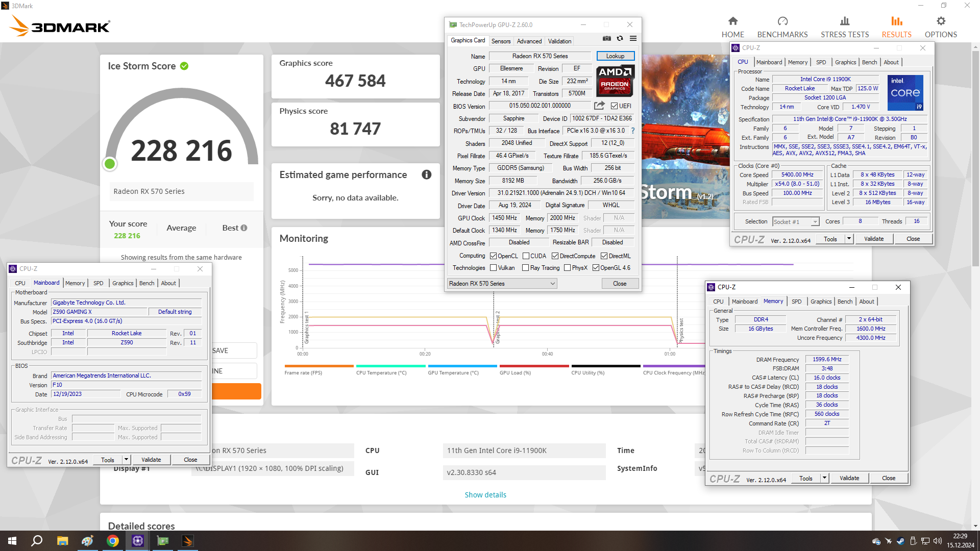
Task: Click the Show details link
Action: click(x=485, y=495)
